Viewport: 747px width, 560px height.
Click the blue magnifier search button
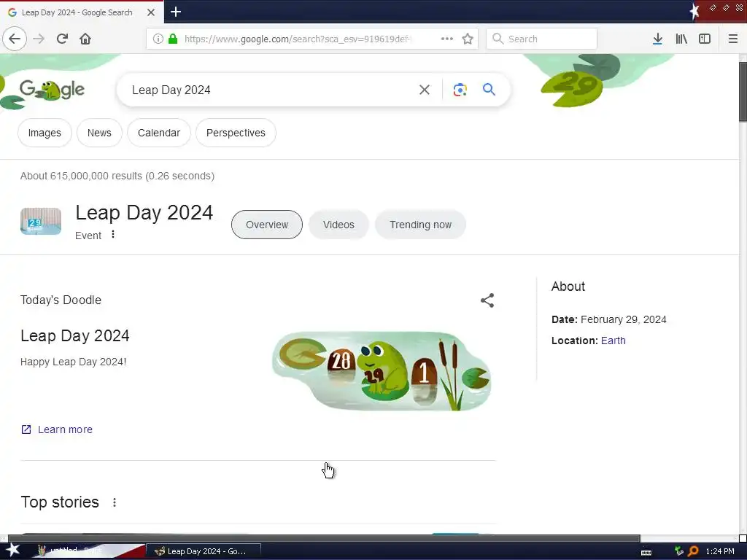pyautogui.click(x=489, y=89)
